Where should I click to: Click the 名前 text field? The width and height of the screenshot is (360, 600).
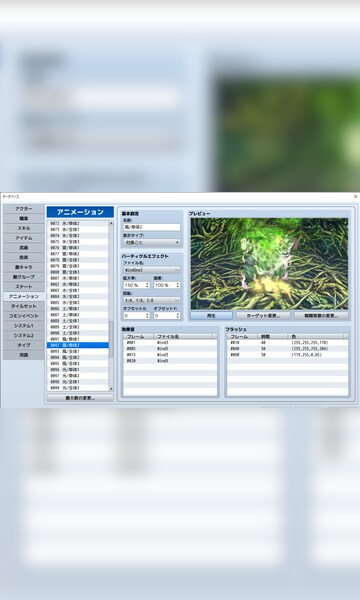[151, 227]
